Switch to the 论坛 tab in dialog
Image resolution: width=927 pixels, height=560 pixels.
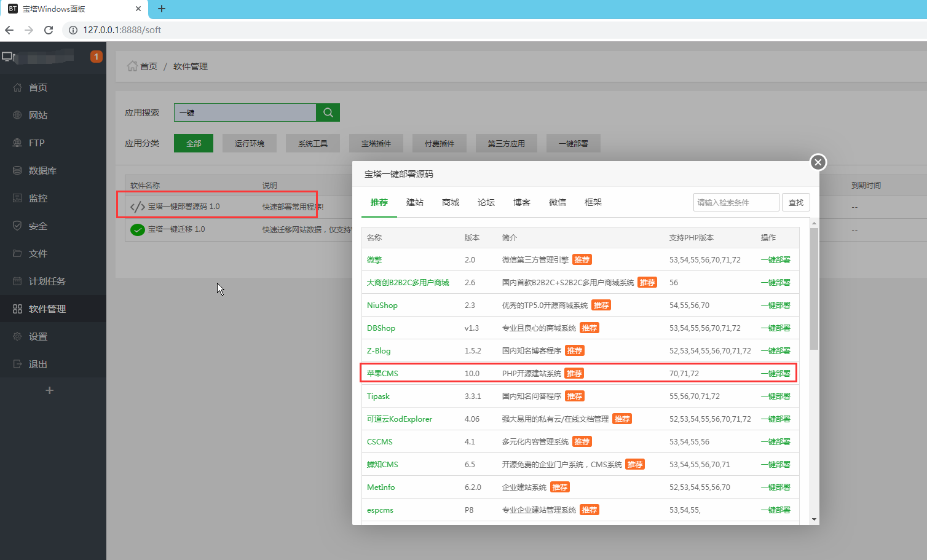[x=486, y=202]
